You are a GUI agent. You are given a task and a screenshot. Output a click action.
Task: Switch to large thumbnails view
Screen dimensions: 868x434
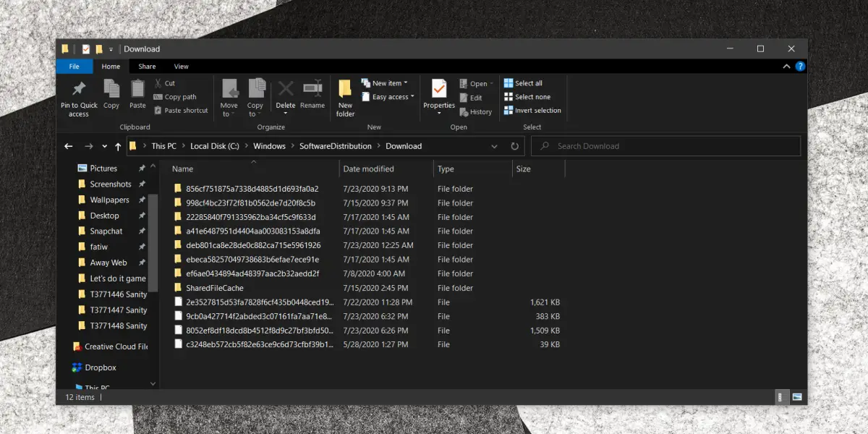[797, 397]
